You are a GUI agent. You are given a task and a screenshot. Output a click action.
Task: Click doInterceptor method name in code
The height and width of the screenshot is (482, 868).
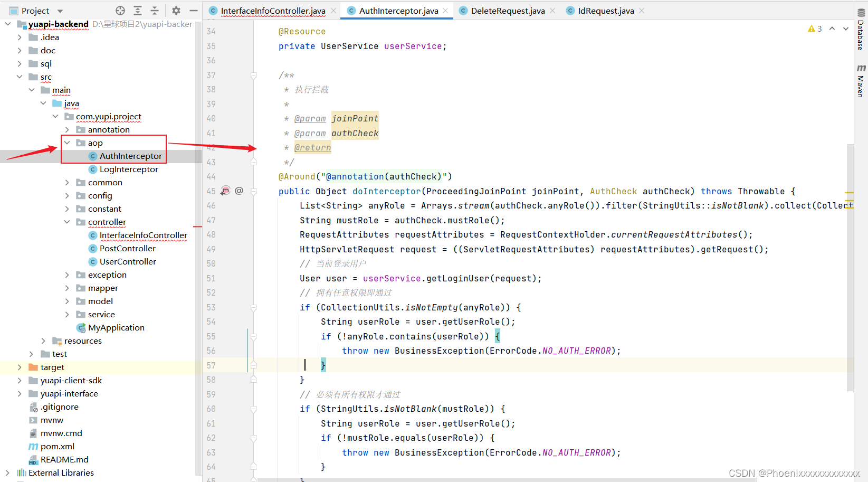pos(386,191)
